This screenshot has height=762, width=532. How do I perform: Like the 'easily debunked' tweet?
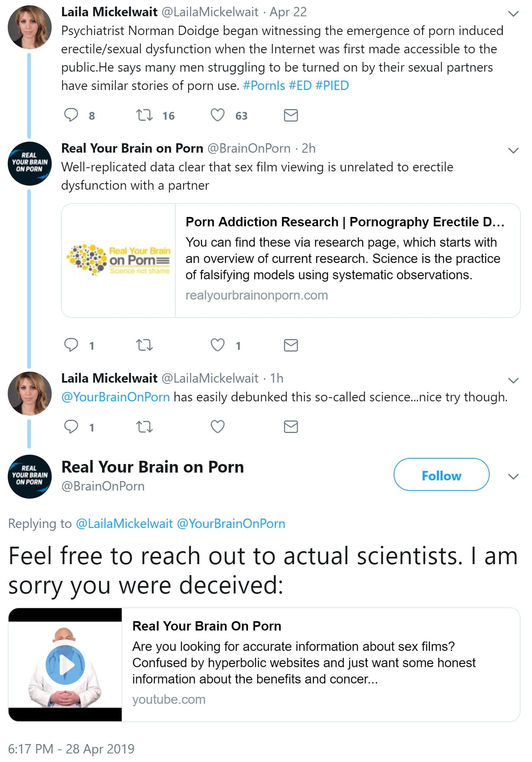point(218,427)
